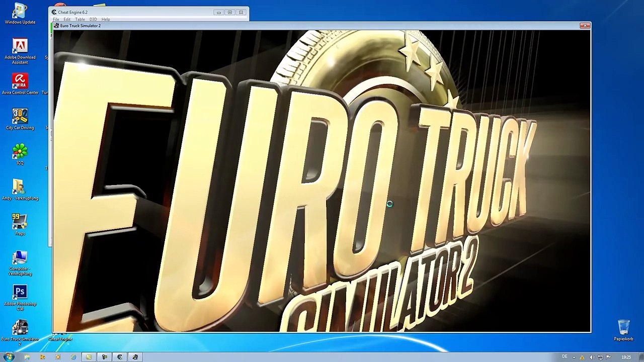Viewport: 644px width, 362px height.
Task: Select the ICQ flower desktop icon
Action: coord(20,155)
